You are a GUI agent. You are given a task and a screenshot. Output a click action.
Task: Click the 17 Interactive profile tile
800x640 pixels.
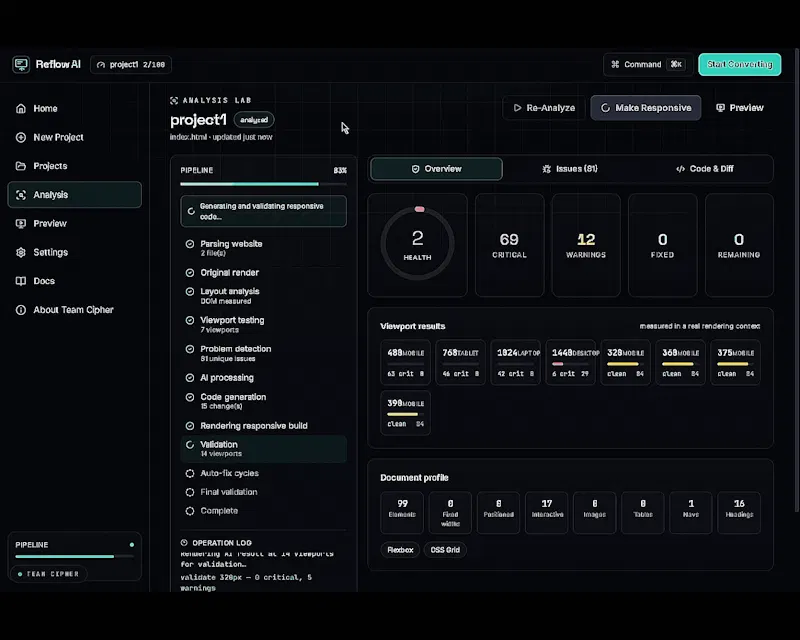[546, 513]
